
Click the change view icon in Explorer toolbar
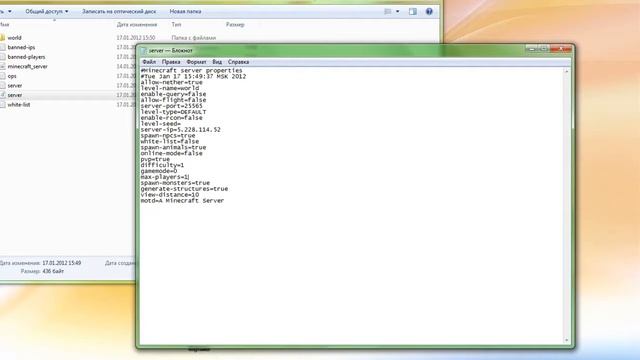click(x=388, y=11)
